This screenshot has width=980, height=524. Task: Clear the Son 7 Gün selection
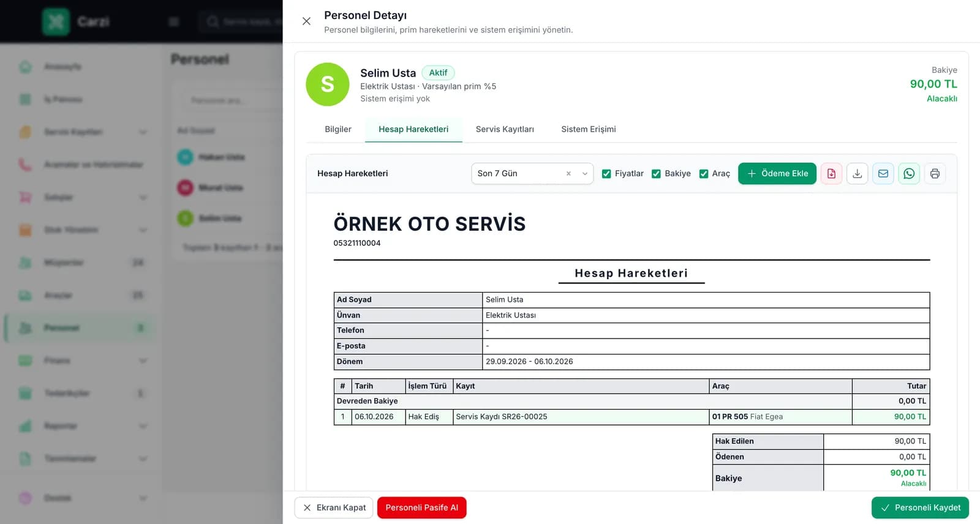(568, 174)
